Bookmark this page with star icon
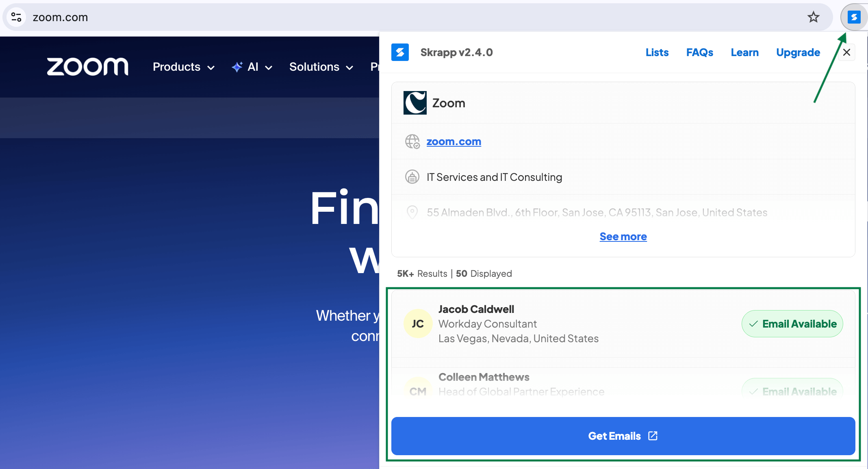This screenshot has width=868, height=469. tap(813, 17)
